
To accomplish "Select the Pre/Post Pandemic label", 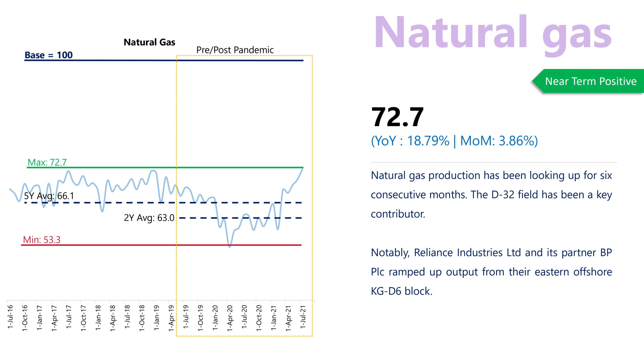I will 235,50.
